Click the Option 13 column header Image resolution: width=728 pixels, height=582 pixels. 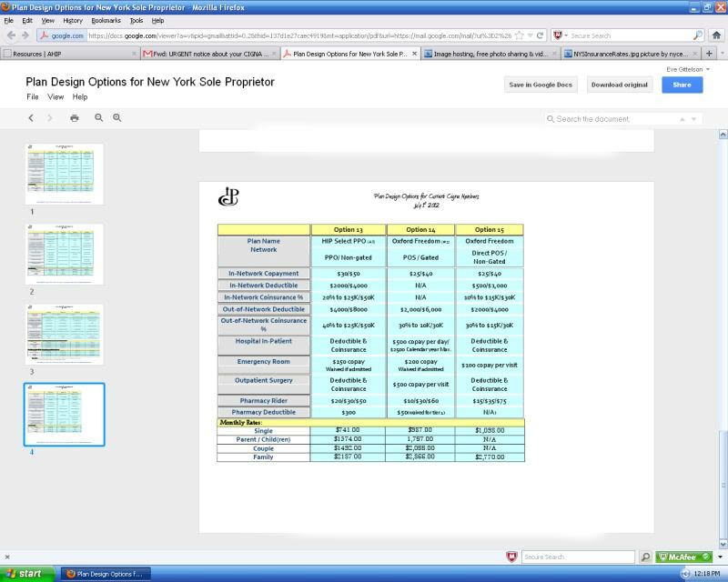click(349, 229)
